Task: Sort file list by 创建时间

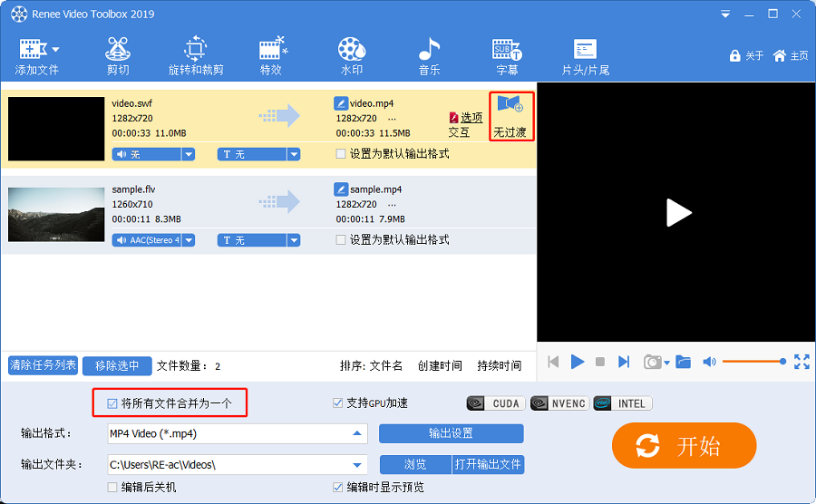Action: [x=440, y=366]
